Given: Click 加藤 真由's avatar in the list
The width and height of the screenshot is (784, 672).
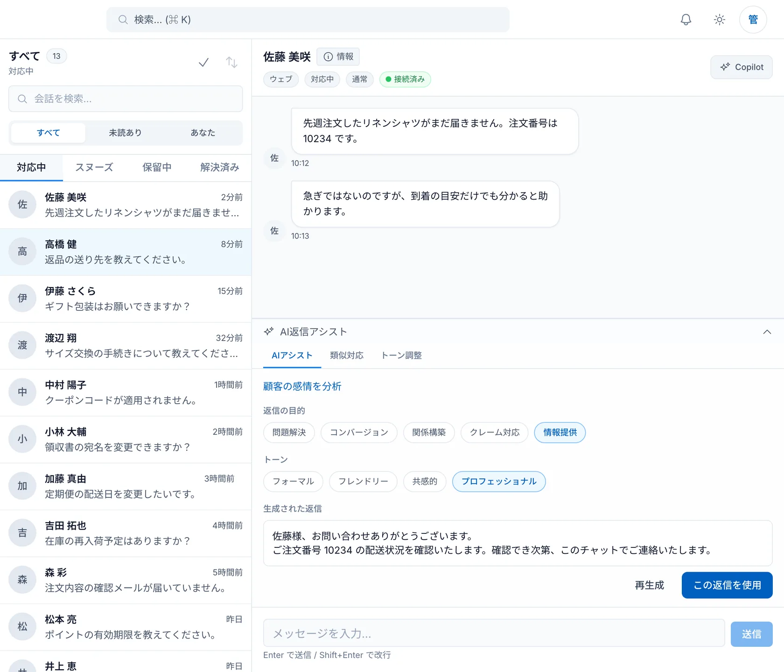Looking at the screenshot, I should 22,486.
